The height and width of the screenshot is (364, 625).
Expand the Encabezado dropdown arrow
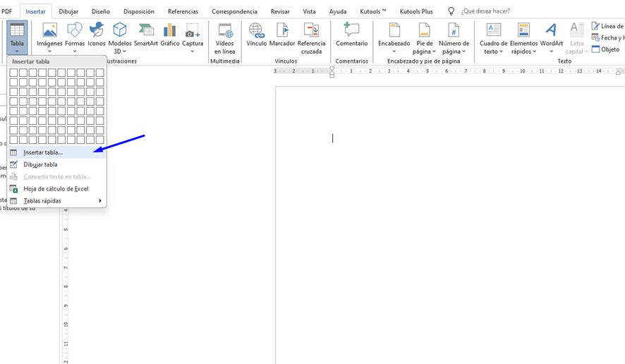coord(394,51)
